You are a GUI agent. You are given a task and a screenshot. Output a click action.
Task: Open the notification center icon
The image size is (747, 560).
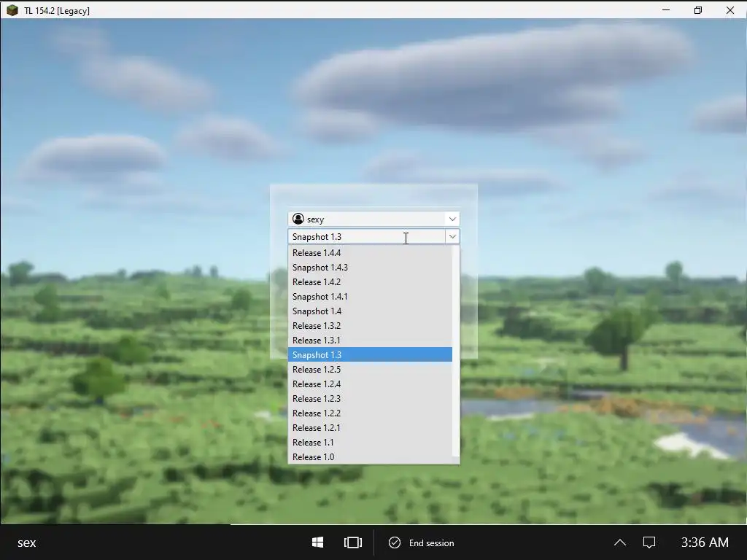649,542
